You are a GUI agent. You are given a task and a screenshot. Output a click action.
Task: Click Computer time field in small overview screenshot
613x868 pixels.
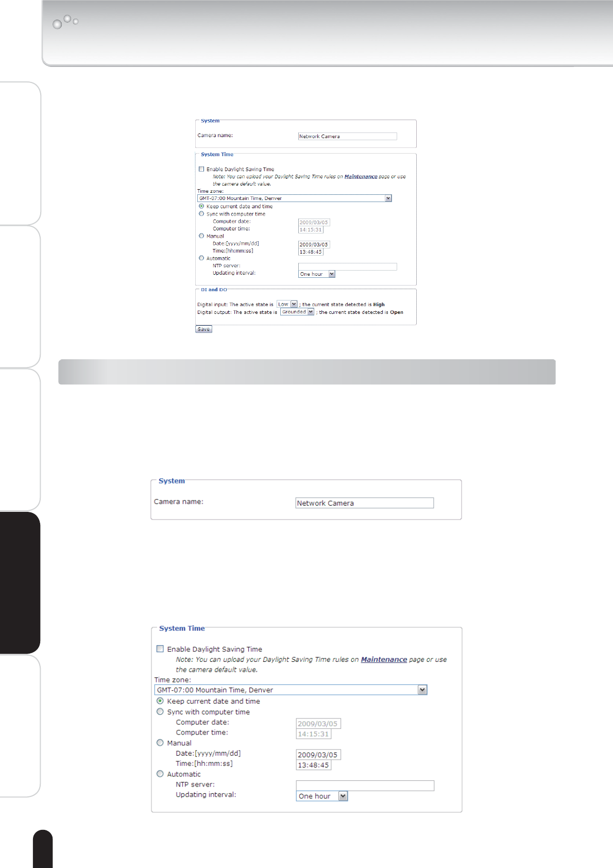(311, 230)
